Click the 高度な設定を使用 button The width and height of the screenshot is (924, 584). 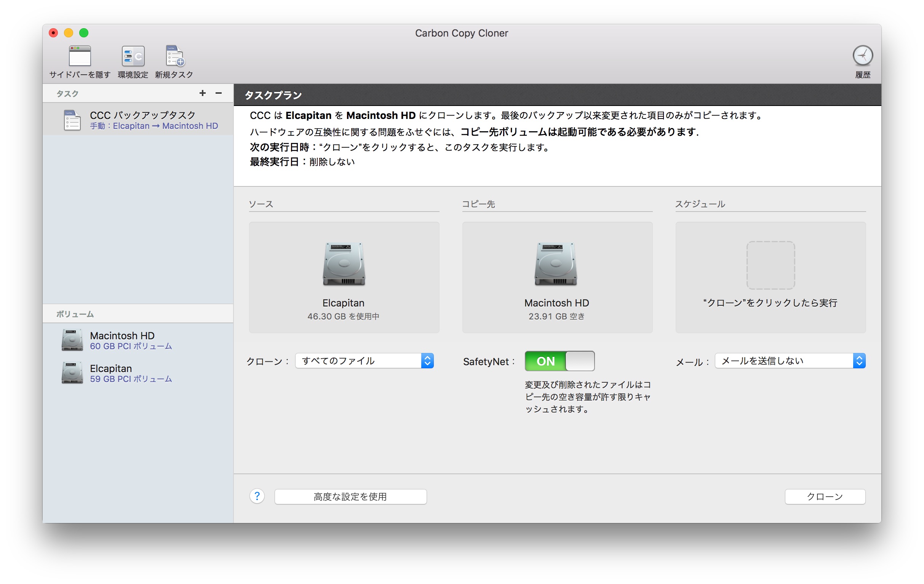[x=350, y=496]
